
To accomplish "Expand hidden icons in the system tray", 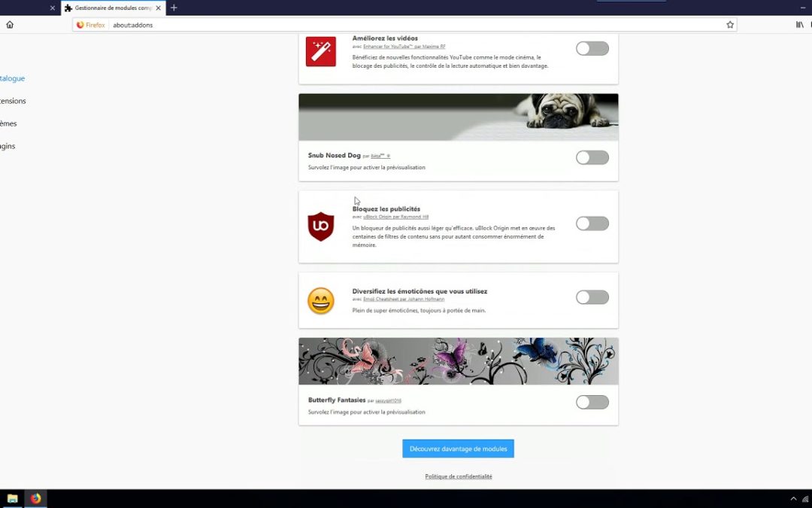I will click(793, 498).
